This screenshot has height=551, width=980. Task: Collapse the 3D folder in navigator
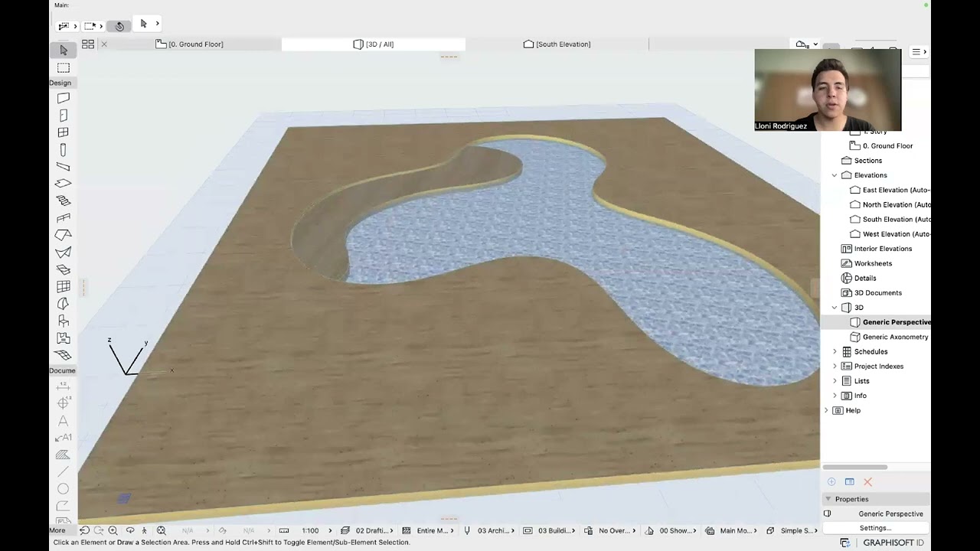[835, 308]
